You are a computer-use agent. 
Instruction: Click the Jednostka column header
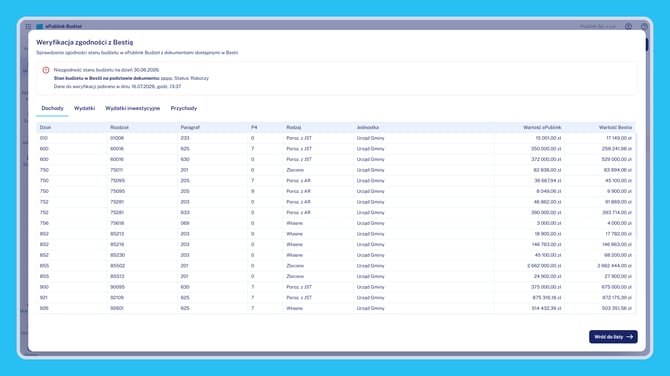coord(368,127)
